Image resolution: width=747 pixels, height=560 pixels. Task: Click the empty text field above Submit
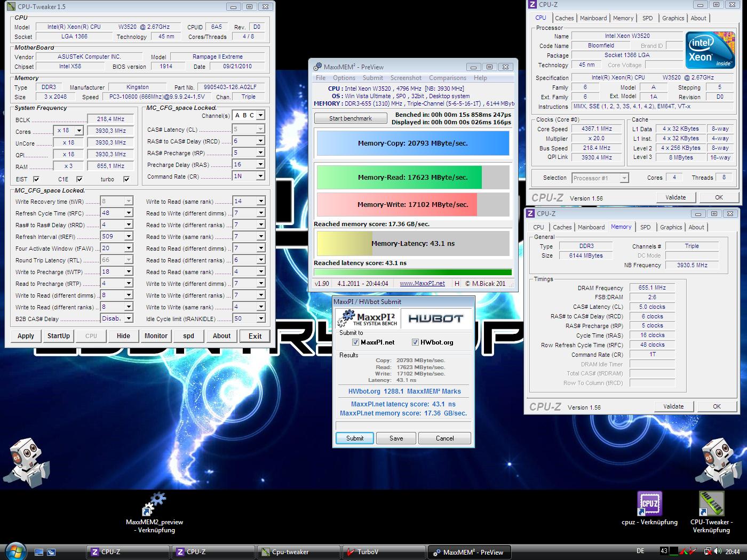[403, 425]
